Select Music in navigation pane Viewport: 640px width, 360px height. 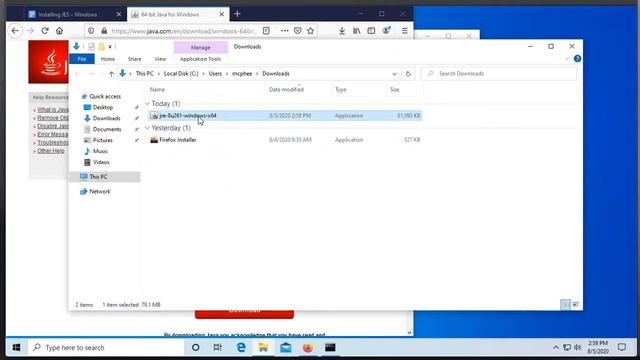(x=100, y=151)
